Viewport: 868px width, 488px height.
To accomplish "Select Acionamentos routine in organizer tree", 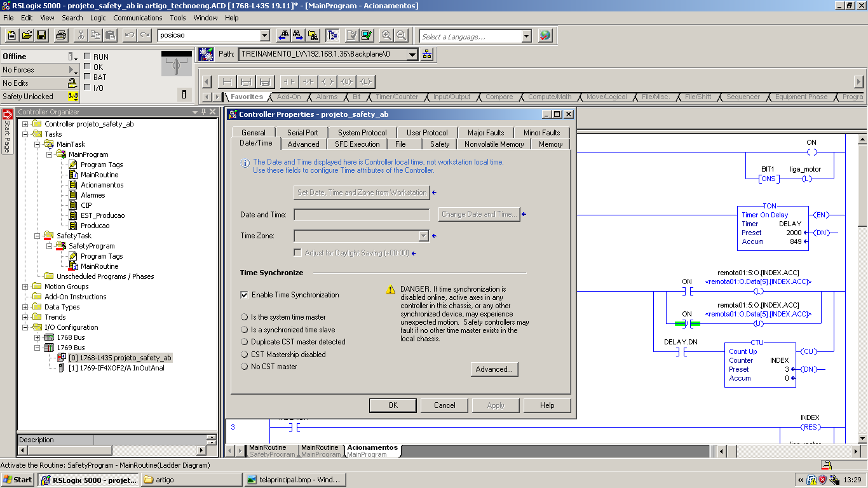I will [x=102, y=185].
